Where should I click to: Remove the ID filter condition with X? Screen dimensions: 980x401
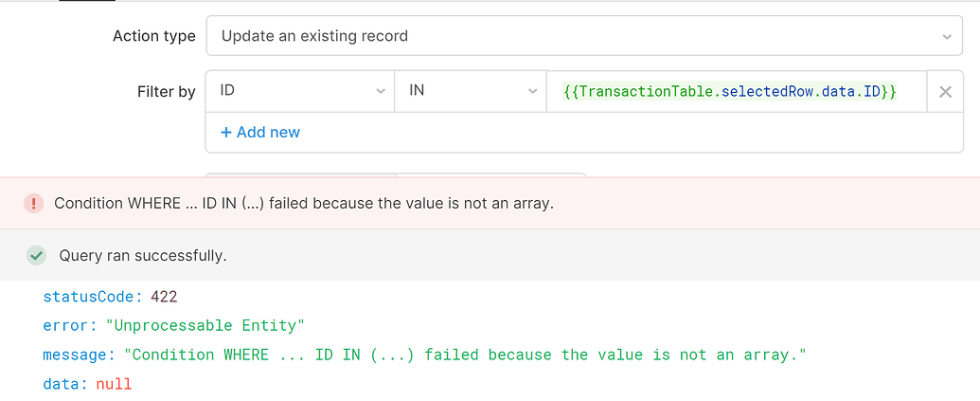coord(944,92)
